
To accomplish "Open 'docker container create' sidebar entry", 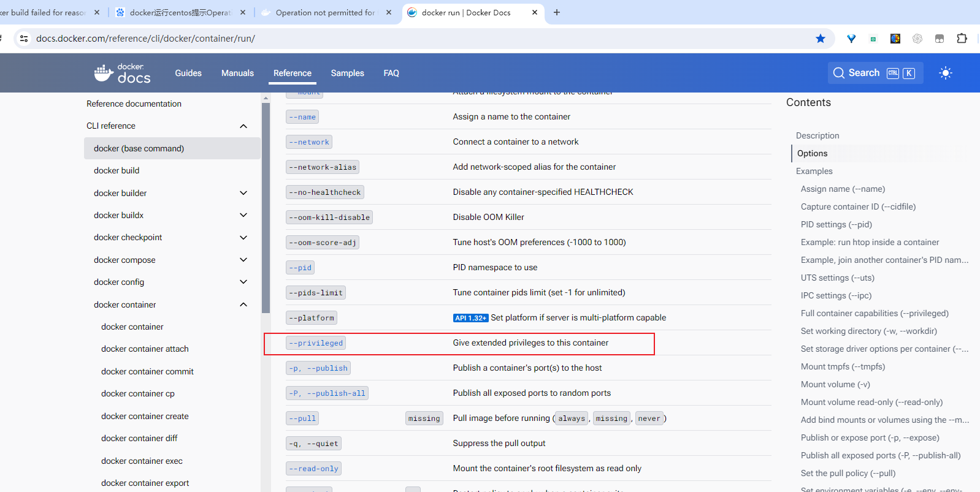I will (x=145, y=416).
